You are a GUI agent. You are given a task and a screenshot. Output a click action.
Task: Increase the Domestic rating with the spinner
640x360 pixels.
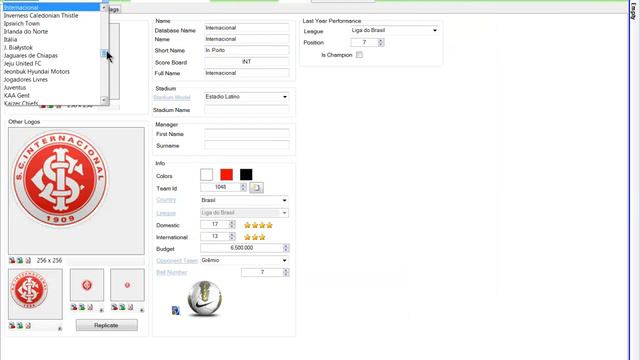click(232, 222)
